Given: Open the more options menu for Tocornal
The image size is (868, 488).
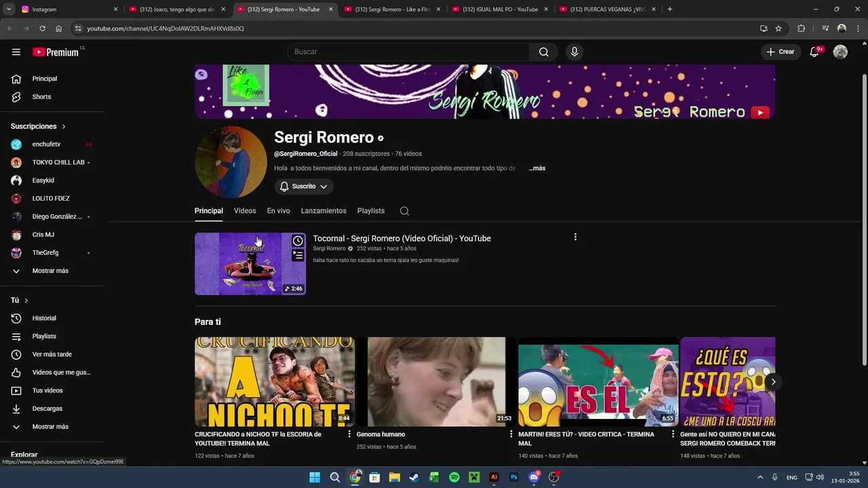Looking at the screenshot, I should pyautogui.click(x=575, y=237).
